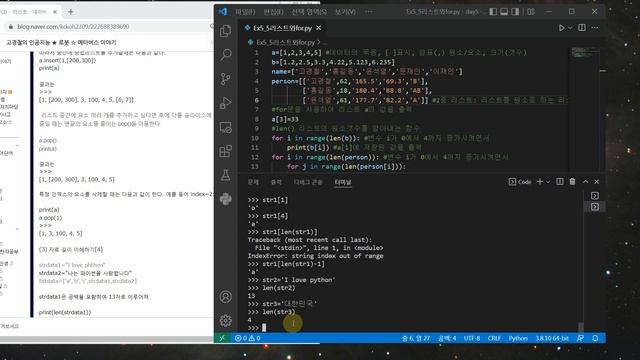Split the editor to the right
The width and height of the screenshot is (640, 360).
click(582, 28)
